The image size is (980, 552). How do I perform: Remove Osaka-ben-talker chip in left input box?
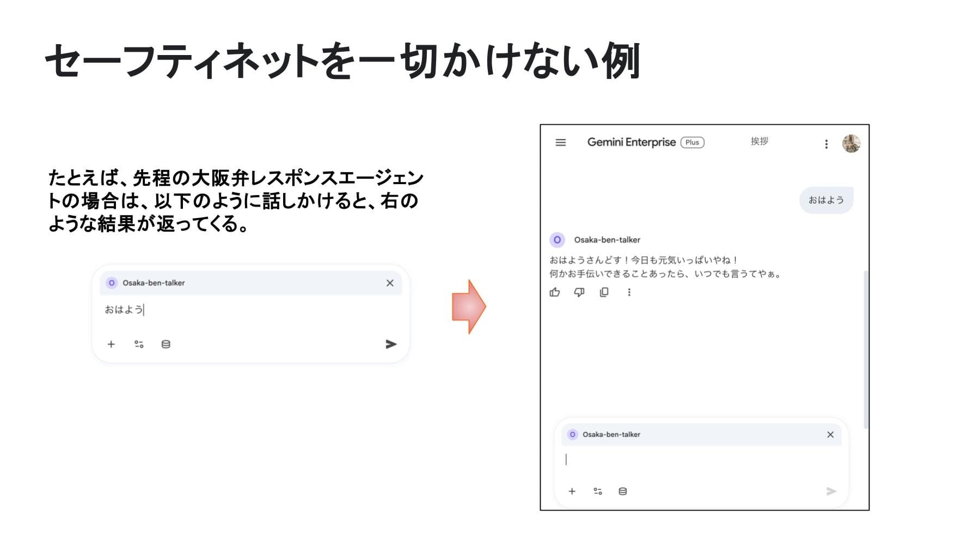(390, 283)
